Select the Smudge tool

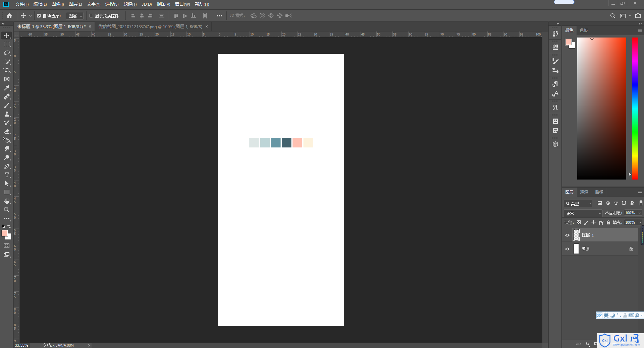click(x=7, y=149)
